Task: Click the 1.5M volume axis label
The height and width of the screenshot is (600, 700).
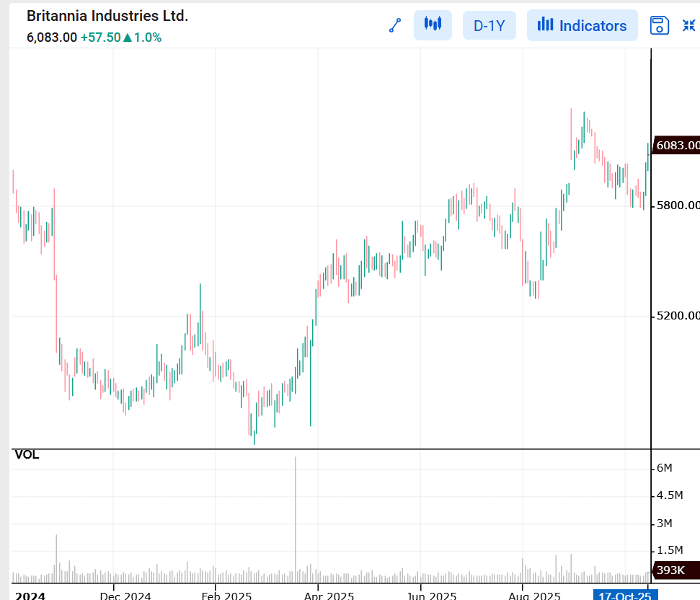Action: (x=670, y=550)
